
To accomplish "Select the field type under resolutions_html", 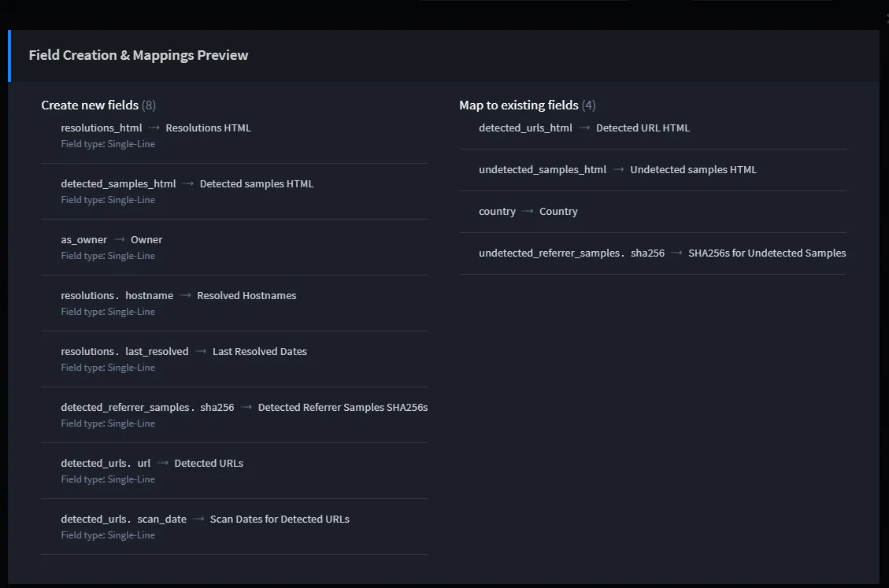I will 108,144.
